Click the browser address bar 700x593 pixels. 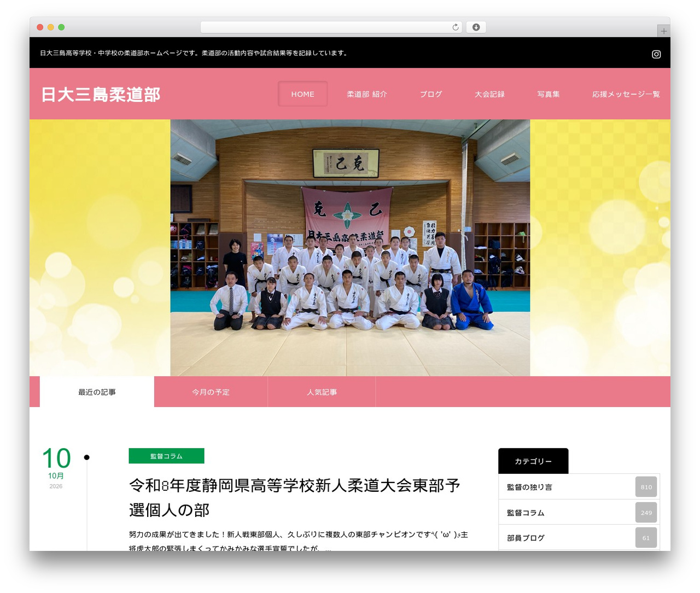tap(331, 27)
